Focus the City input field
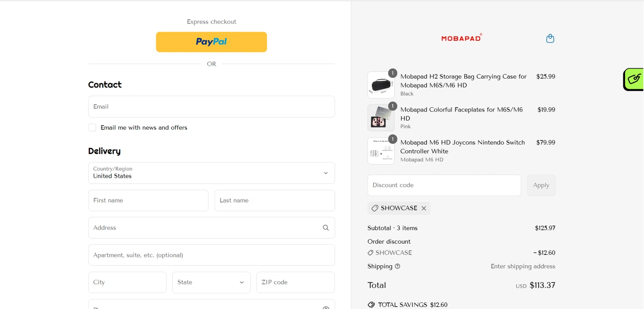 (x=128, y=282)
